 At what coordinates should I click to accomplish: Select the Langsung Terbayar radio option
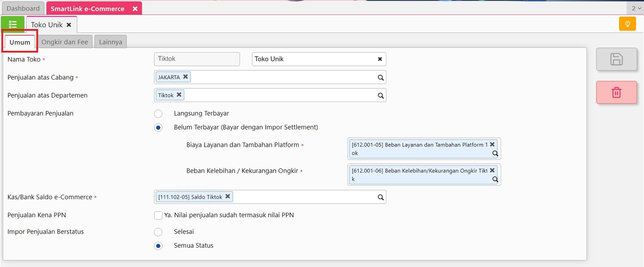(159, 114)
